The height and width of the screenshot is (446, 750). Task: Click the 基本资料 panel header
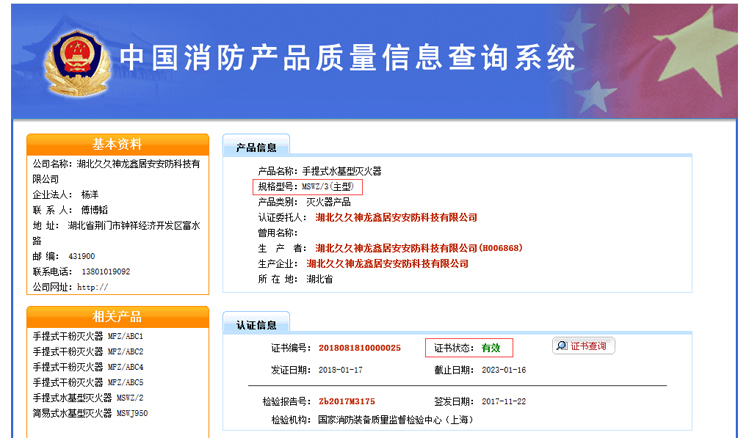[x=118, y=144]
